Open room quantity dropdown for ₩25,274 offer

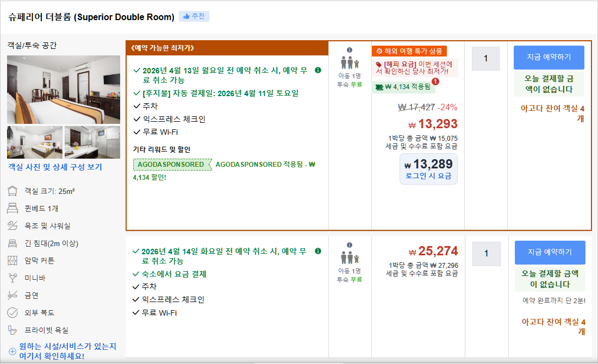(486, 254)
